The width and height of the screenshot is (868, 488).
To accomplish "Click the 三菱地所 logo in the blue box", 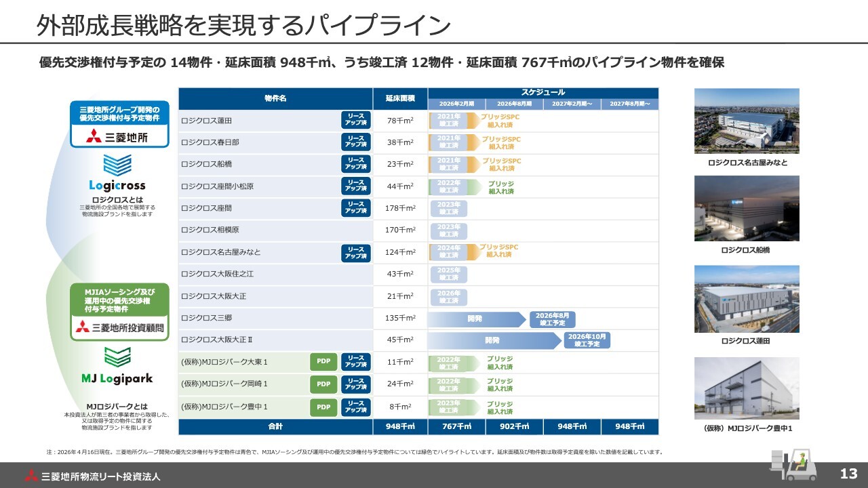I will [x=117, y=137].
